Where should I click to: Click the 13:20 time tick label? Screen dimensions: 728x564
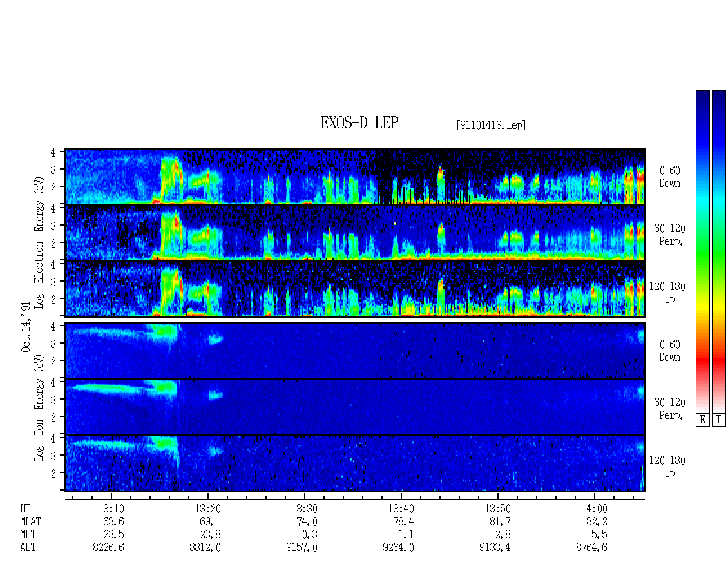pos(207,509)
